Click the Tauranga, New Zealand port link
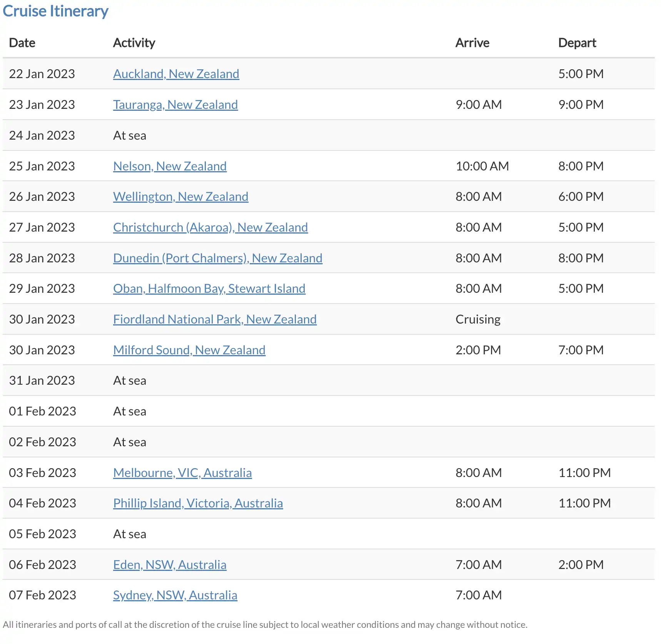Image resolution: width=661 pixels, height=644 pixels. pyautogui.click(x=175, y=105)
